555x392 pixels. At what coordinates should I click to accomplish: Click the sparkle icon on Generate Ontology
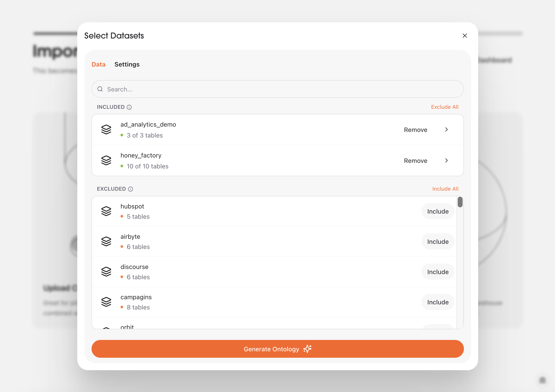[x=307, y=349]
